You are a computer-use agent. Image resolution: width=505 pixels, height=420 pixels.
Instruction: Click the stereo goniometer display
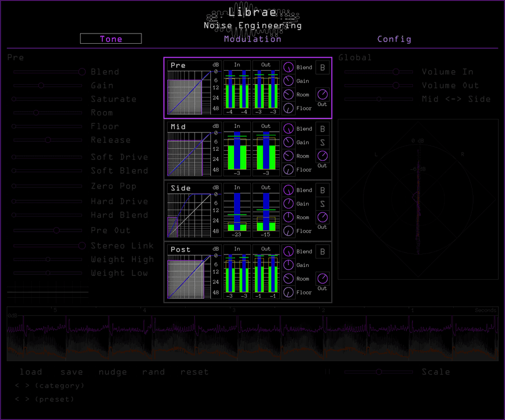pos(418,199)
